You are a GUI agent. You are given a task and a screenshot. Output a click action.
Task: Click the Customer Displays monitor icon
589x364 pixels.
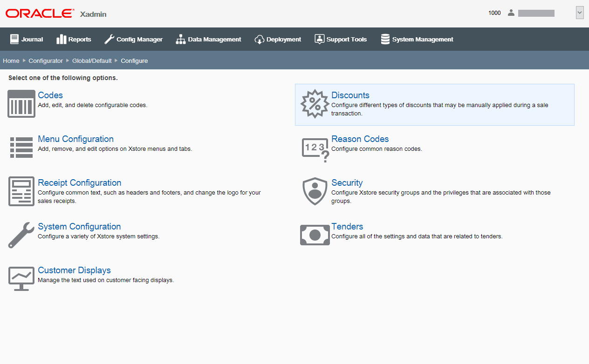21,278
